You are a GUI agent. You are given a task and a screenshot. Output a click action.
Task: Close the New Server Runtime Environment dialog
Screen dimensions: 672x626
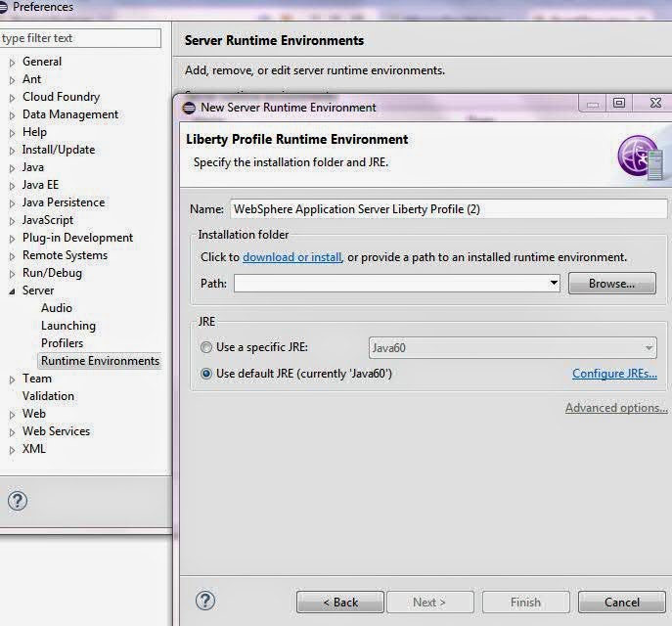pyautogui.click(x=655, y=103)
